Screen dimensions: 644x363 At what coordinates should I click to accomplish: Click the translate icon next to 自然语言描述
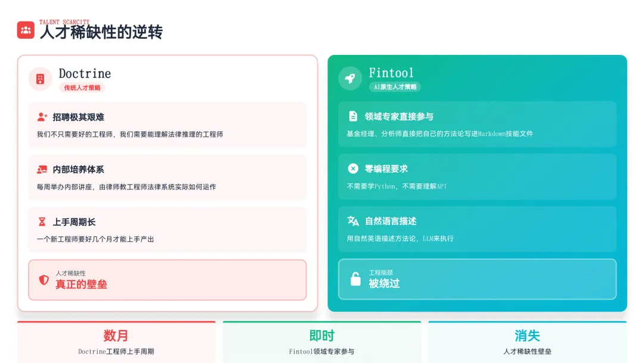point(353,221)
